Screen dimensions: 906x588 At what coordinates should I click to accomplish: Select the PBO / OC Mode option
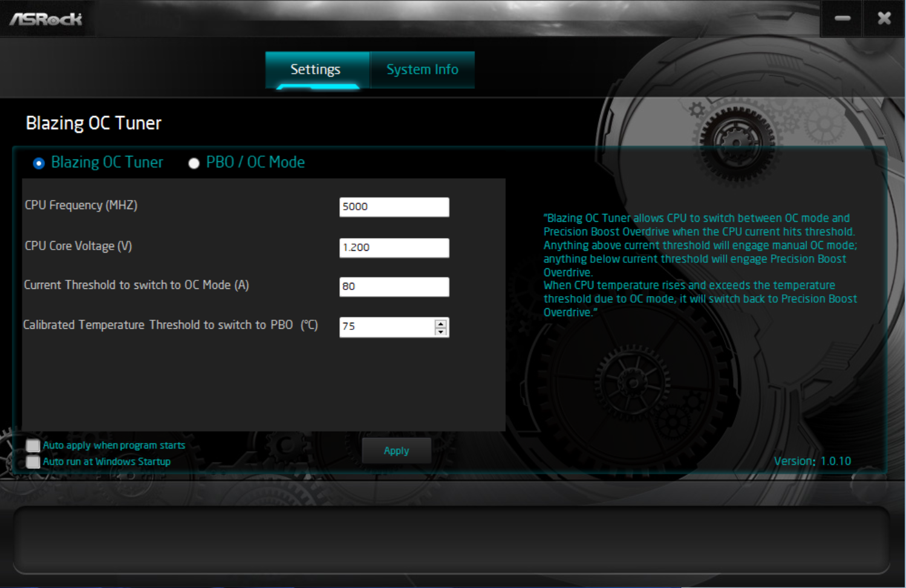tap(194, 163)
